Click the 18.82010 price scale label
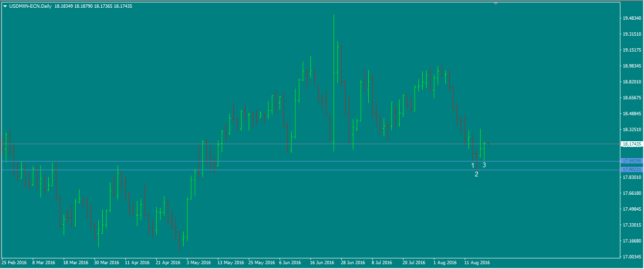644x269 pixels. click(x=632, y=82)
